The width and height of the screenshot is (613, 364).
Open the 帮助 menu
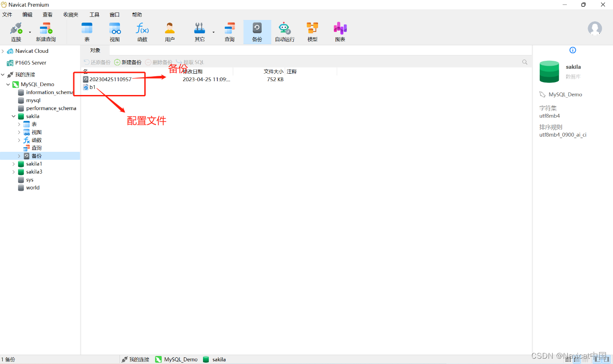click(x=137, y=15)
